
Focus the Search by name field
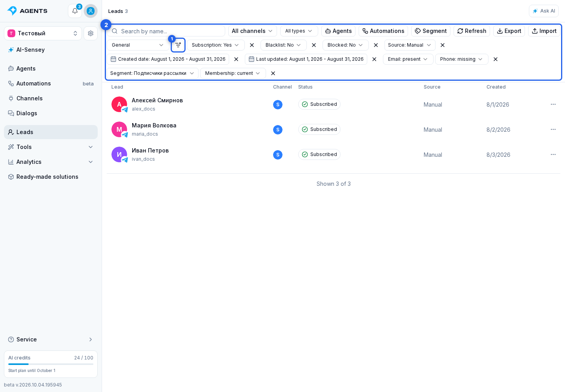pyautogui.click(x=166, y=31)
